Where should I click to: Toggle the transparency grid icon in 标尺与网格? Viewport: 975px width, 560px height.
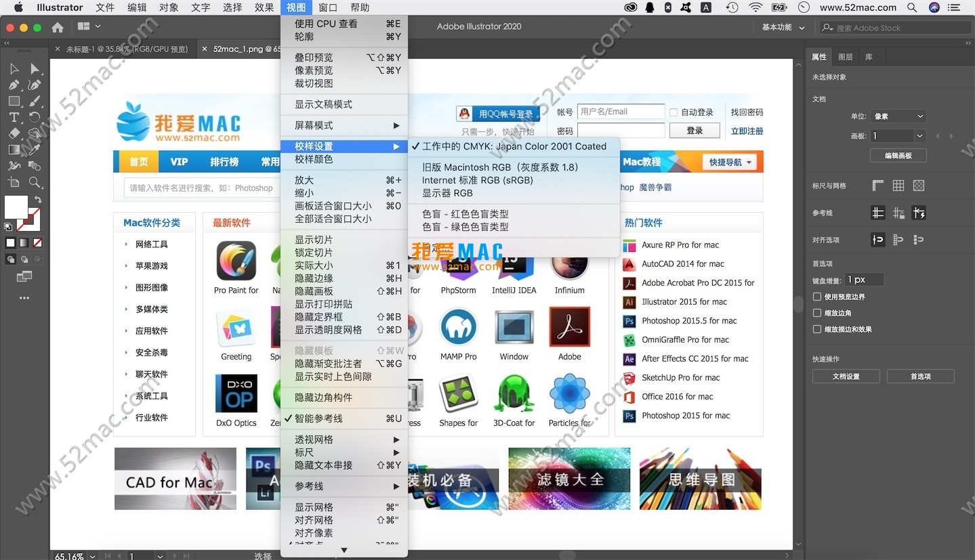(x=919, y=186)
